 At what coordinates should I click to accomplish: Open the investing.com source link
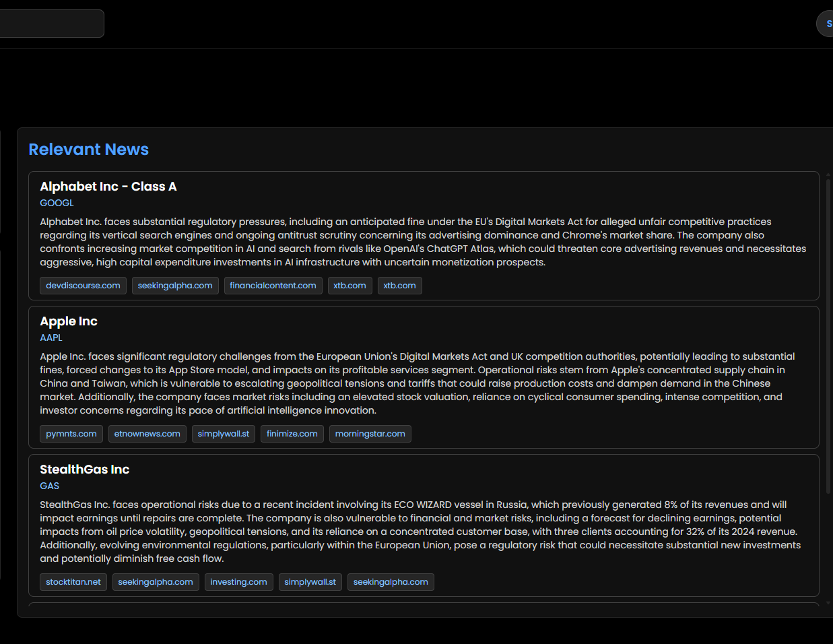point(238,582)
